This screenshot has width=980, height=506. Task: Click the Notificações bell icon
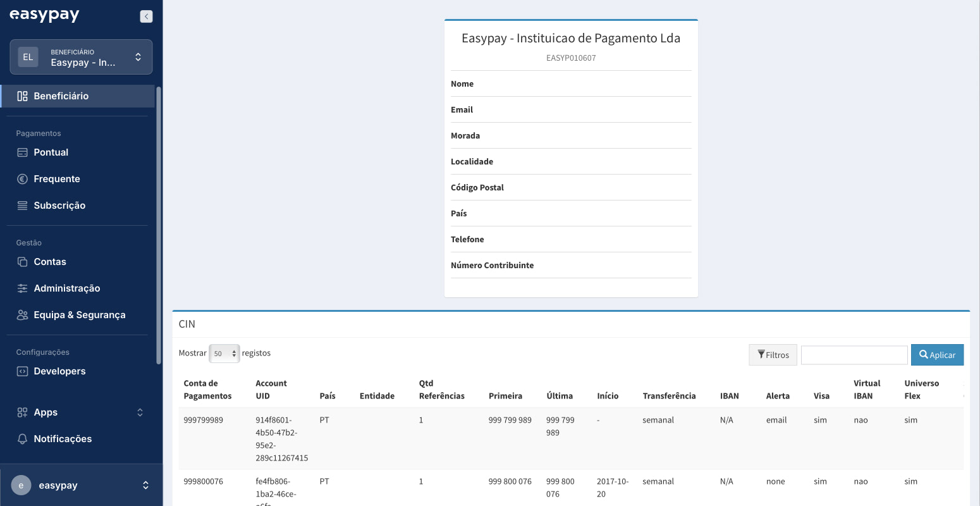22,439
